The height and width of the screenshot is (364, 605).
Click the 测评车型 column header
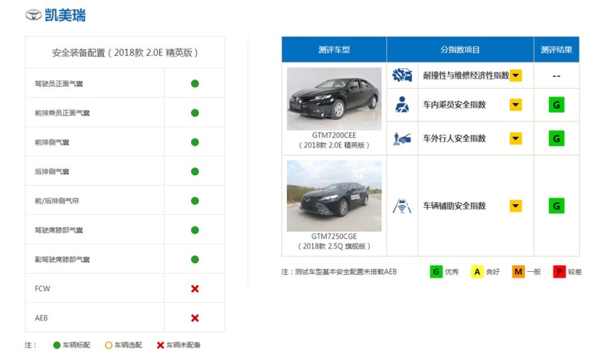click(334, 50)
